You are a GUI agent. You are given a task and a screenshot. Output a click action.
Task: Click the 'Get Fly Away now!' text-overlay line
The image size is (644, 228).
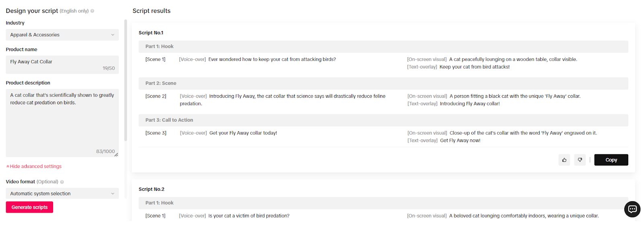tap(460, 141)
